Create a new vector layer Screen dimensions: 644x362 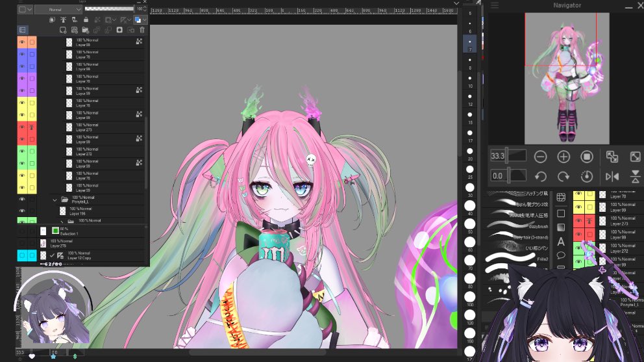pos(75,30)
